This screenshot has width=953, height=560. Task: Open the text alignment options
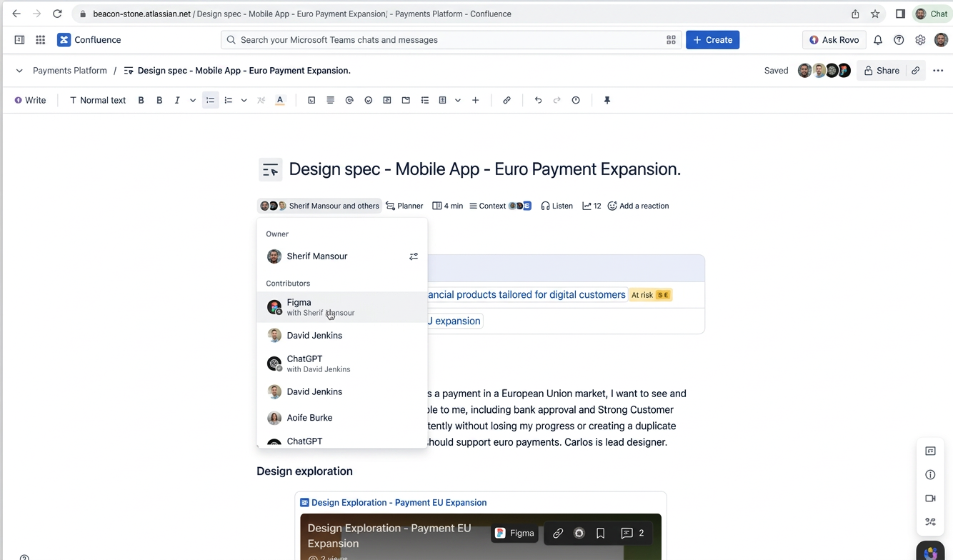(x=330, y=101)
